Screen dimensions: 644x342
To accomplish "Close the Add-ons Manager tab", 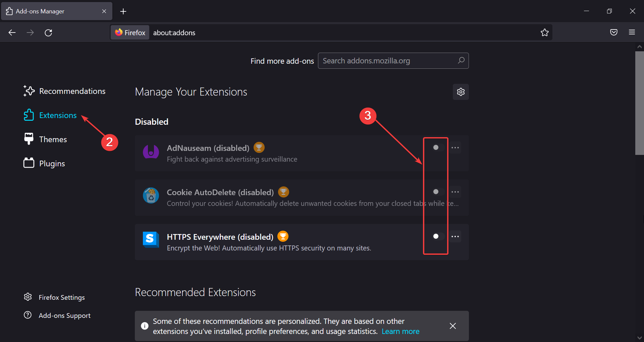I will tap(104, 11).
